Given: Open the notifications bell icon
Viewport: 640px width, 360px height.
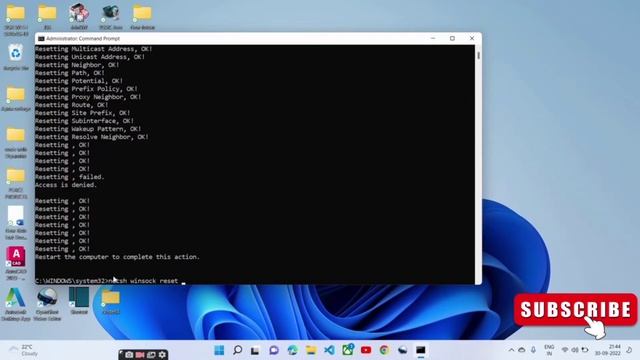Looking at the screenshot, I should (629, 350).
